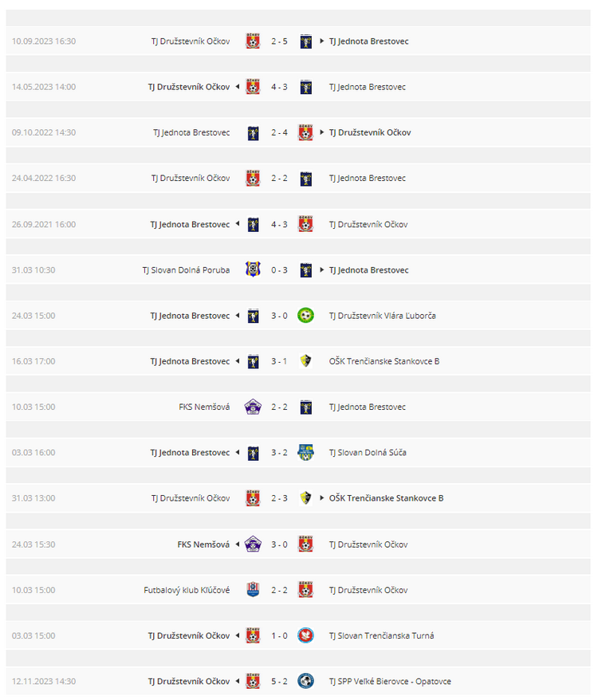Screen dimensions: 598x700
Task: Open Futbalový klub Kľúčové team link
Action: (x=187, y=590)
